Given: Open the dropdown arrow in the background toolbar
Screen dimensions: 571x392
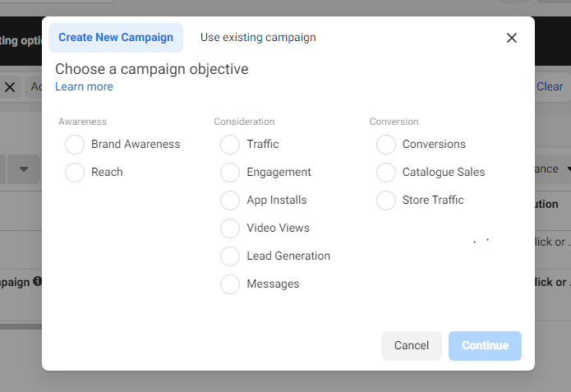Looking at the screenshot, I should 24,169.
